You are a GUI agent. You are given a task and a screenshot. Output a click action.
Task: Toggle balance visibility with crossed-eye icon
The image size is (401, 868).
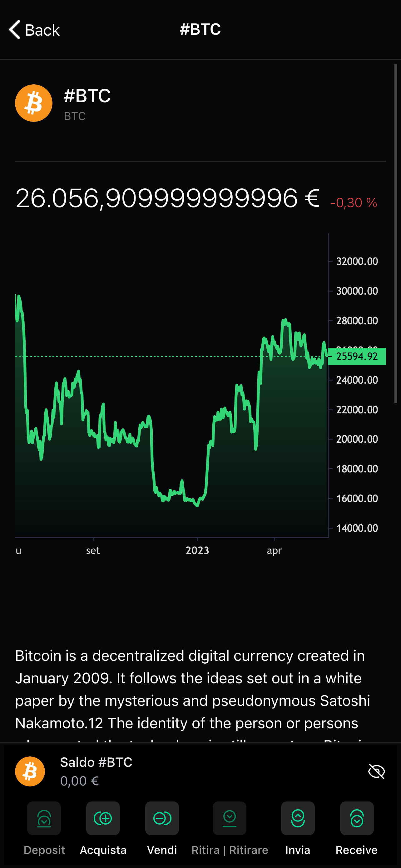[376, 771]
